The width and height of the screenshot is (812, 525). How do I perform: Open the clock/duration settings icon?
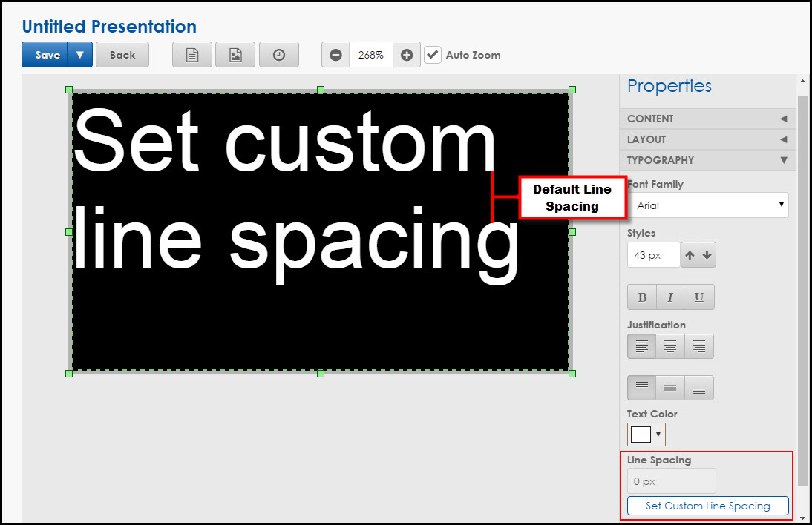coord(278,54)
